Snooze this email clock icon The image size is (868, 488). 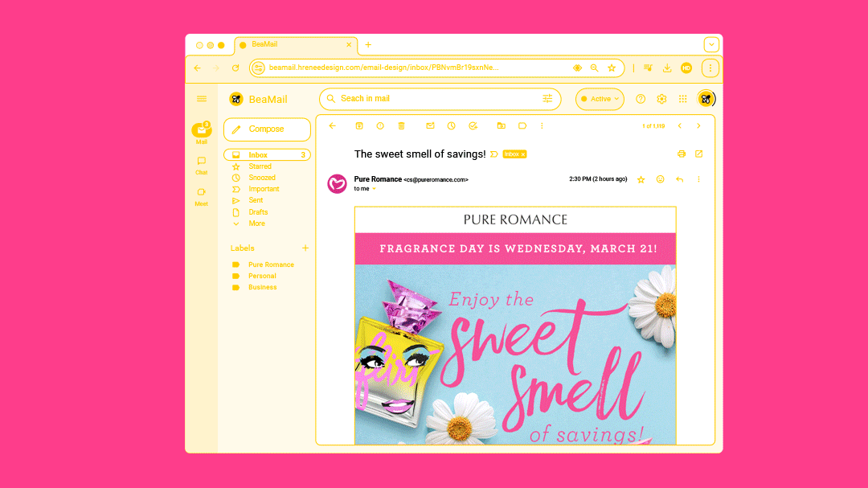point(452,125)
